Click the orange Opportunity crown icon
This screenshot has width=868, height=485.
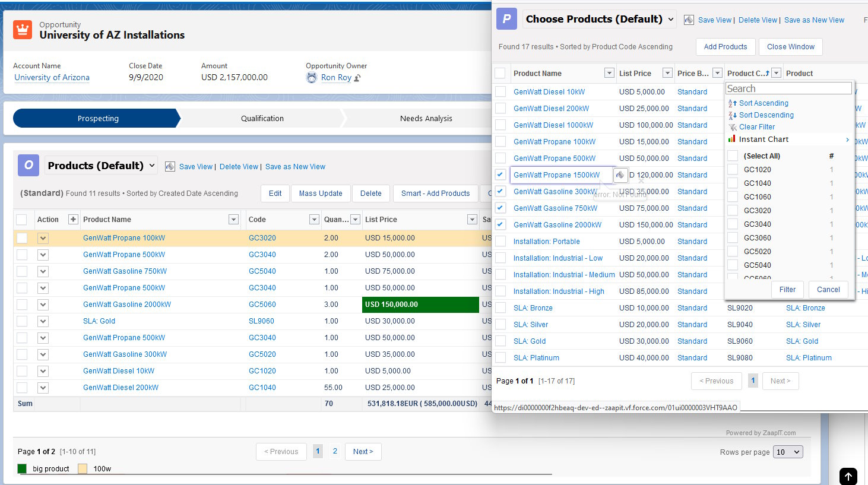(x=23, y=30)
